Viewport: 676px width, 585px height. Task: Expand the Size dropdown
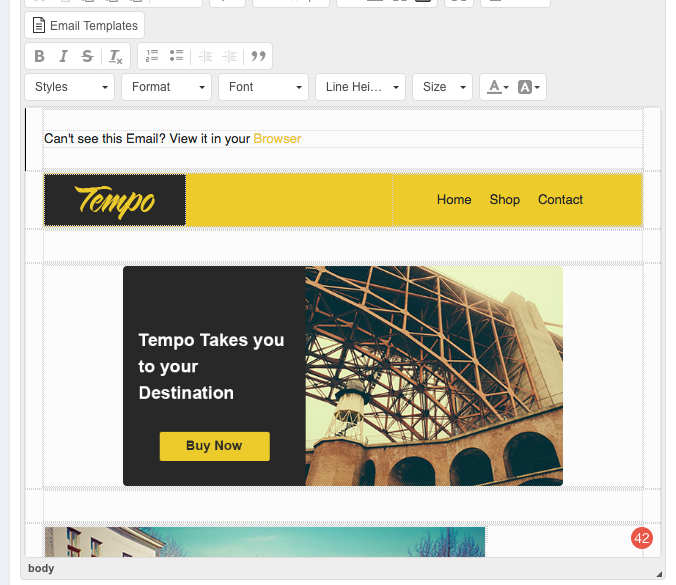pos(441,87)
